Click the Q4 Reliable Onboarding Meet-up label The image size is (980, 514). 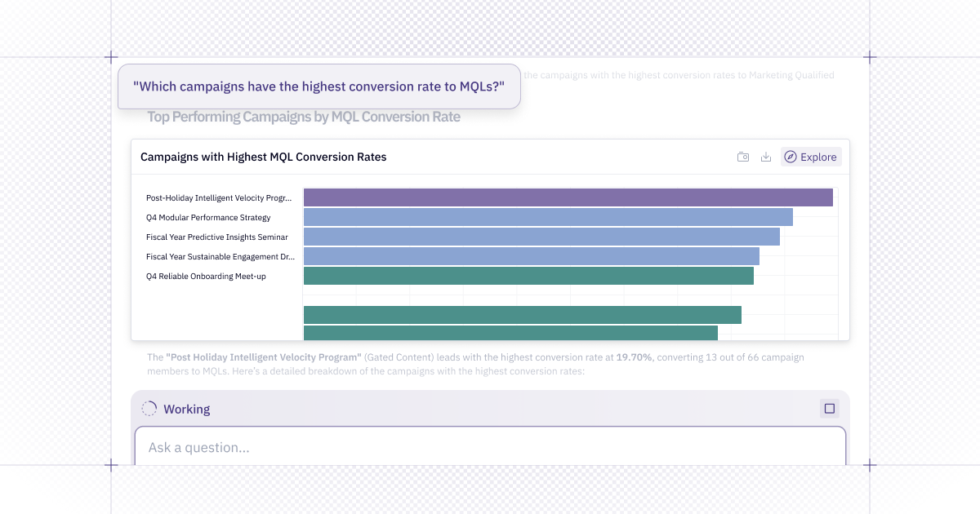206,277
